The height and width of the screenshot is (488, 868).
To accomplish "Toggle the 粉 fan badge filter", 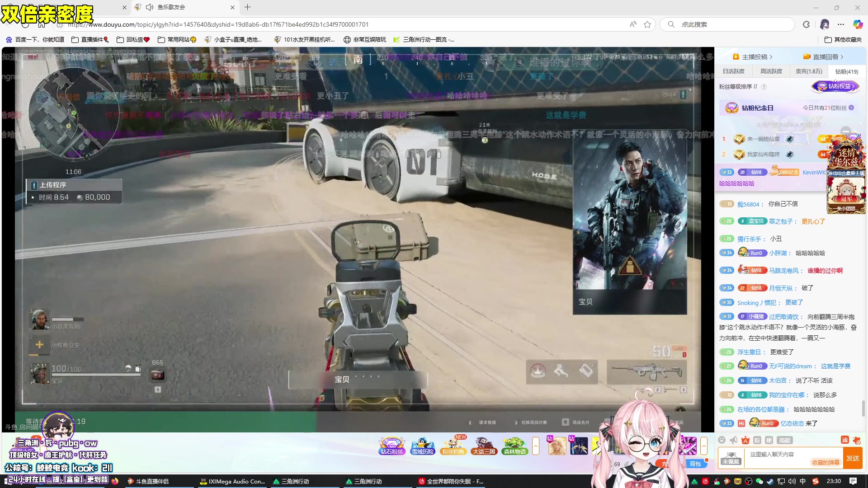I will (x=757, y=440).
